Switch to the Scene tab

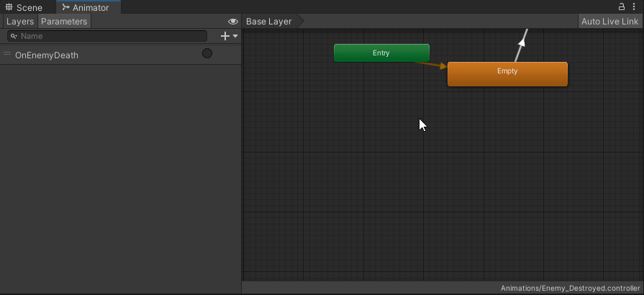24,7
